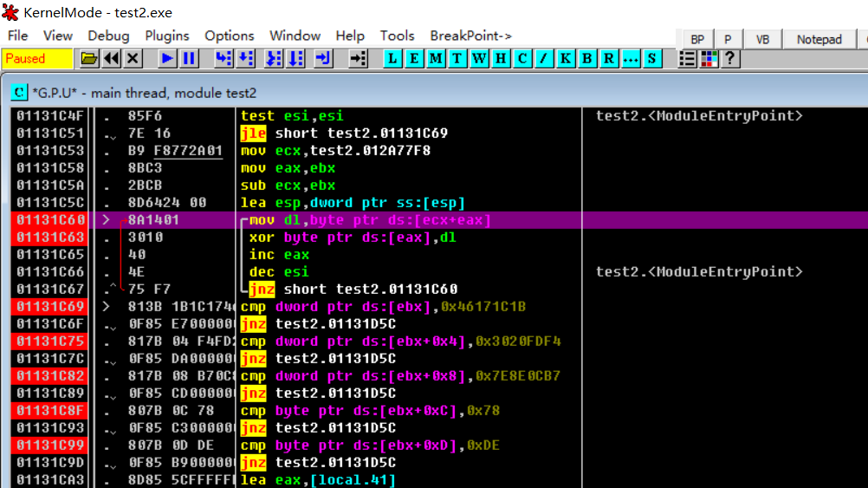The height and width of the screenshot is (488, 868).
Task: Click the VB button
Action: [x=762, y=39]
